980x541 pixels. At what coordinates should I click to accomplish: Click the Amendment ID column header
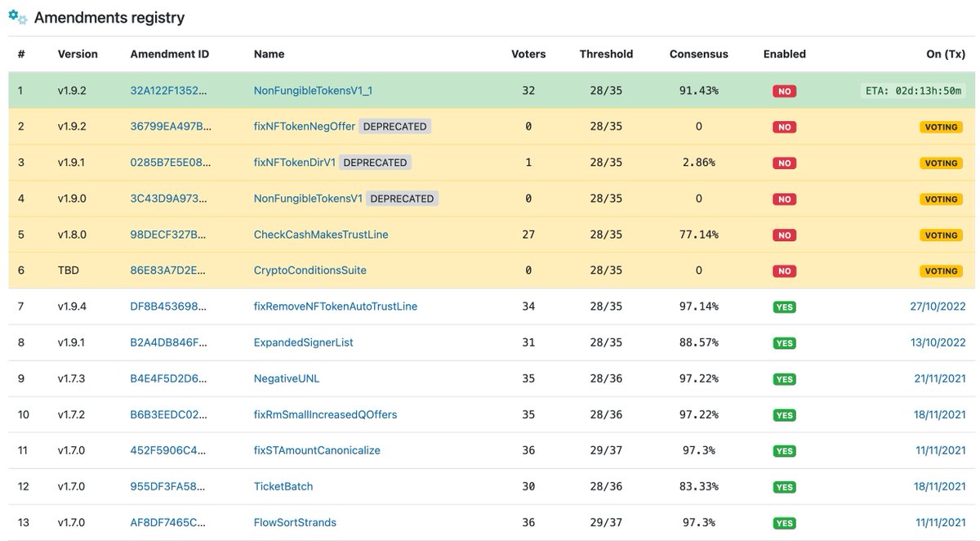[x=170, y=54]
